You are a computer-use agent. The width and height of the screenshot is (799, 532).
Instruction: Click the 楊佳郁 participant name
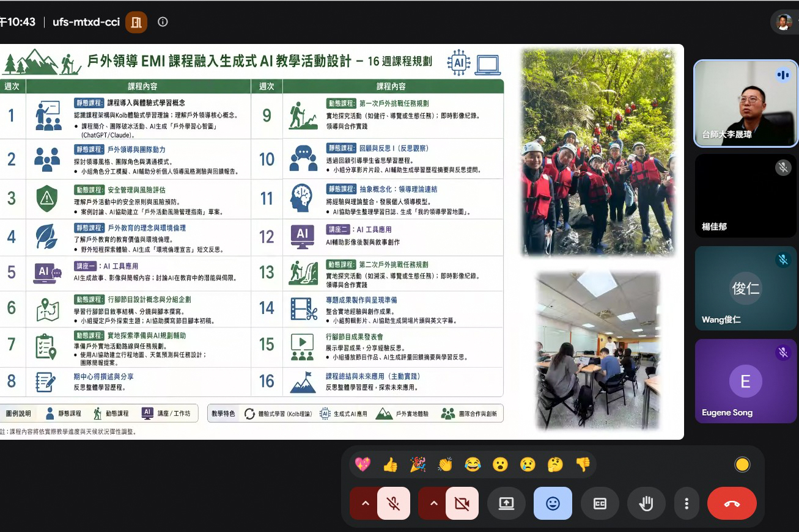(x=714, y=227)
